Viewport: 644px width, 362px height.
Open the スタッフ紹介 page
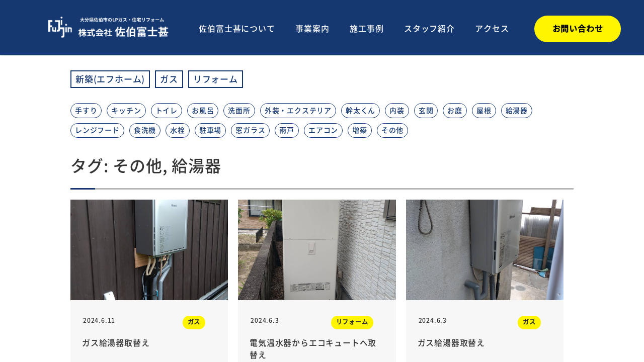(429, 29)
